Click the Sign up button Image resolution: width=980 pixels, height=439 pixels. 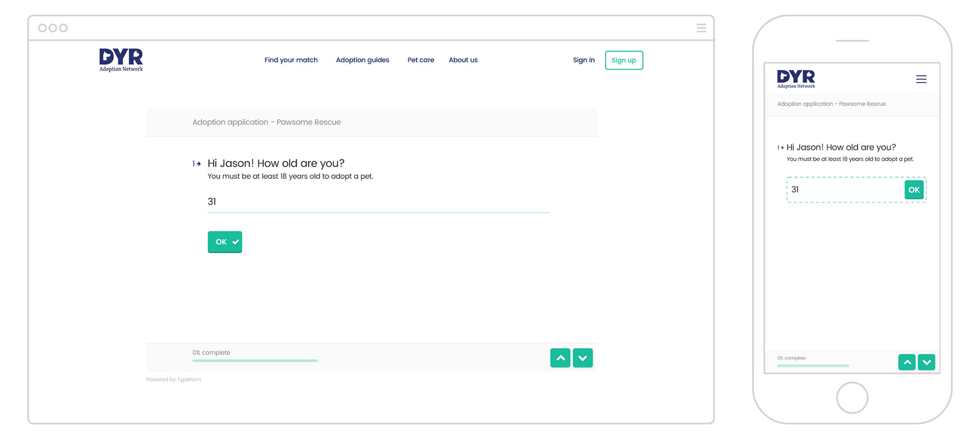[624, 60]
